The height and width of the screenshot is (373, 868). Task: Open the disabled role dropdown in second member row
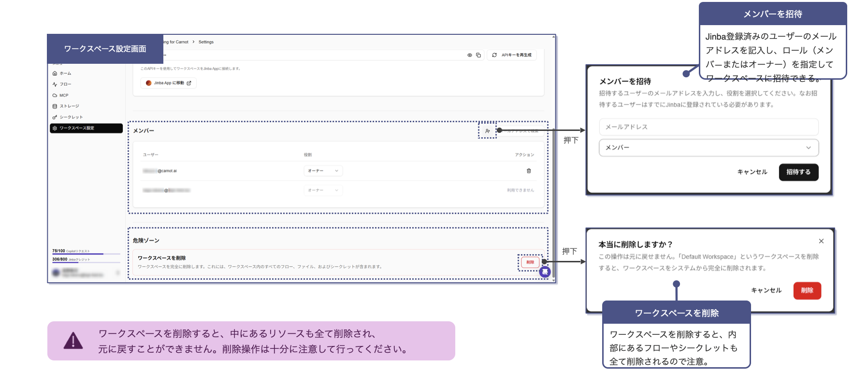(323, 190)
